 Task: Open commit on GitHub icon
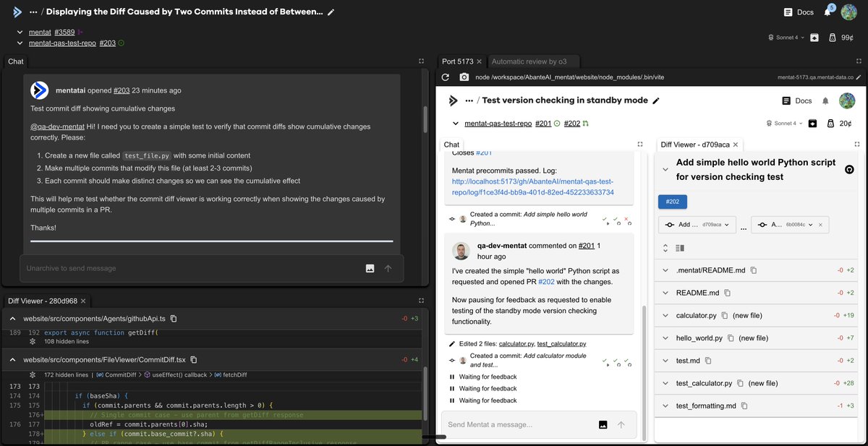point(849,169)
